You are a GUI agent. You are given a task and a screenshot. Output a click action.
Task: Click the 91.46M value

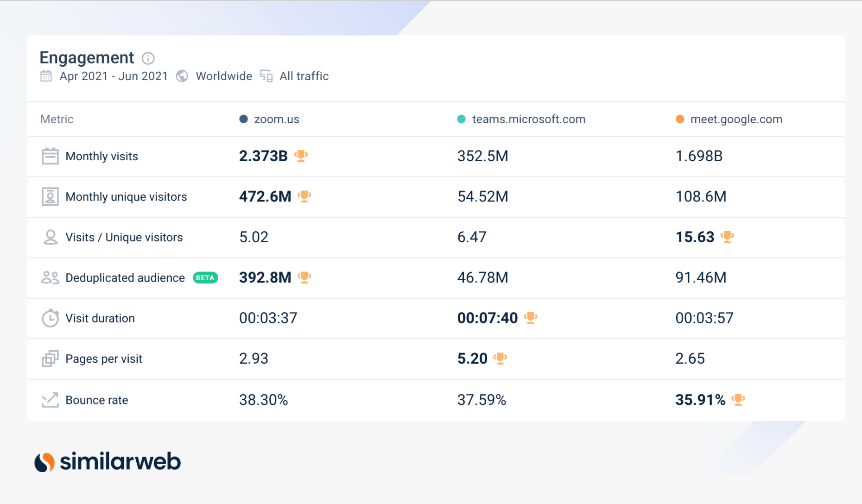[x=701, y=277]
